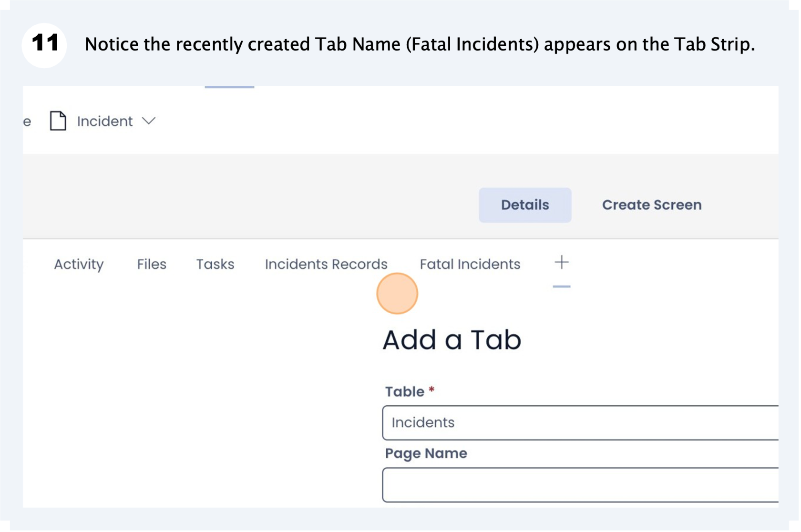Viewport: 801px width, 532px height.
Task: Select the Activity tab
Action: pyautogui.click(x=79, y=265)
